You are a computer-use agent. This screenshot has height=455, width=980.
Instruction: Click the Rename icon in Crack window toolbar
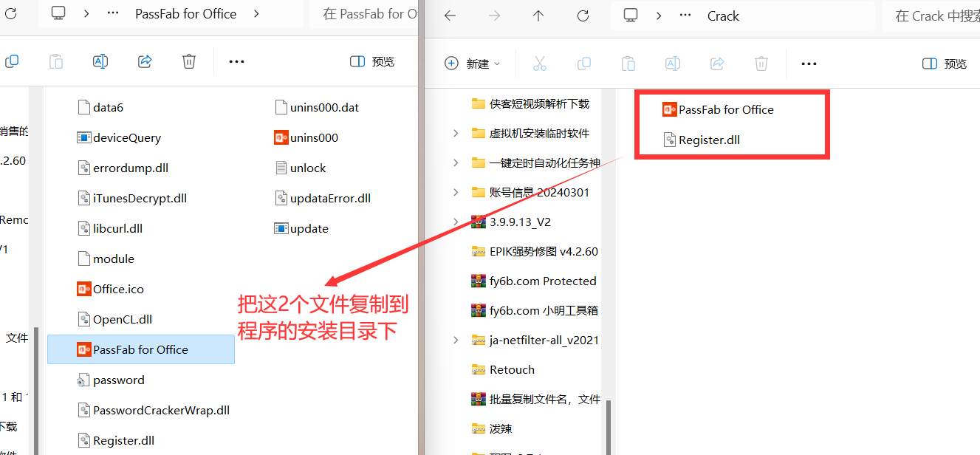coord(673,64)
